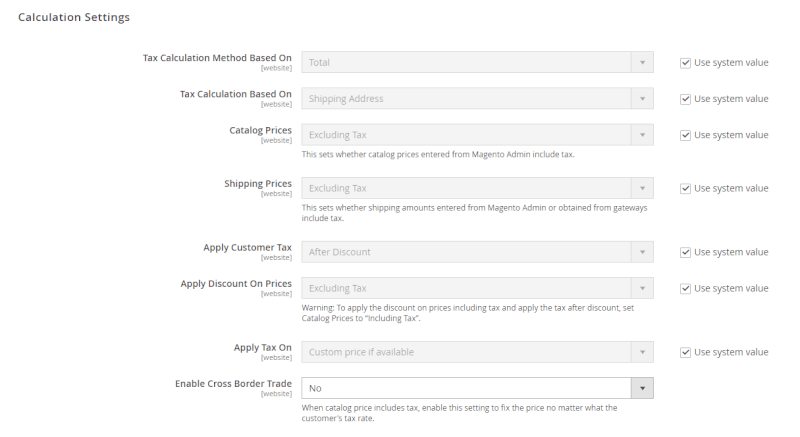This screenshot has height=437, width=800.
Task: Click the cross border trade help note
Action: click(x=459, y=413)
